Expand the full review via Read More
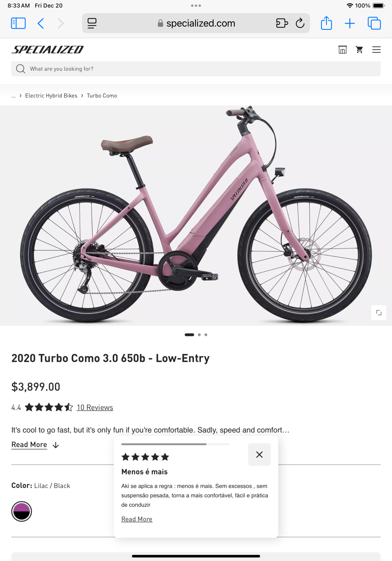Viewport: 392px width, 561px height. (137, 519)
